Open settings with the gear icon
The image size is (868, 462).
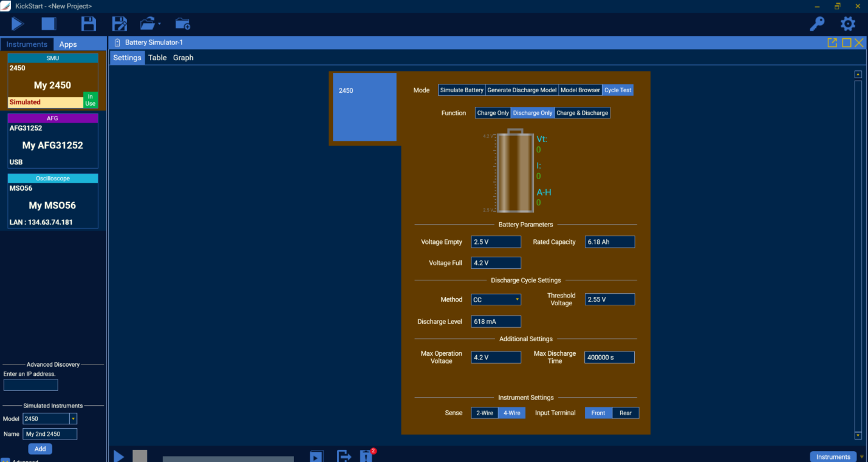click(848, 24)
